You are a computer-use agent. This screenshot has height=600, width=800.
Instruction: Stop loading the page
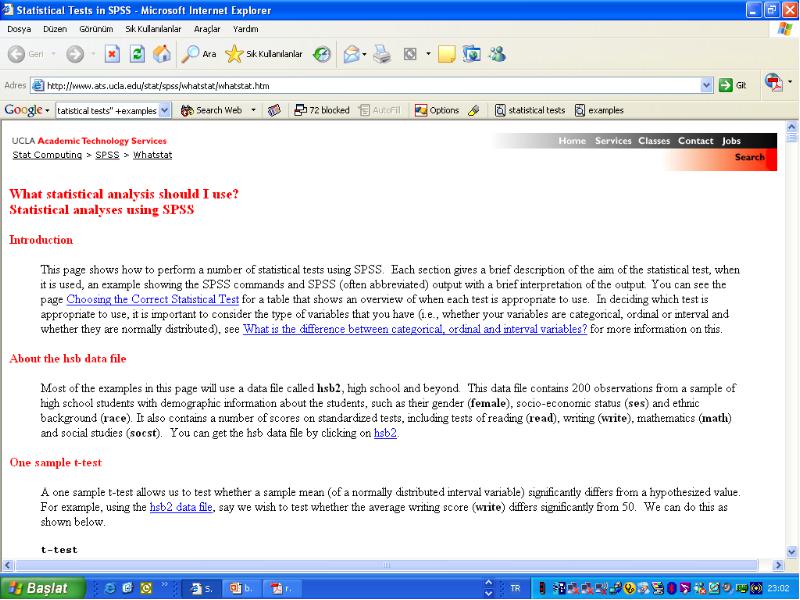click(112, 54)
